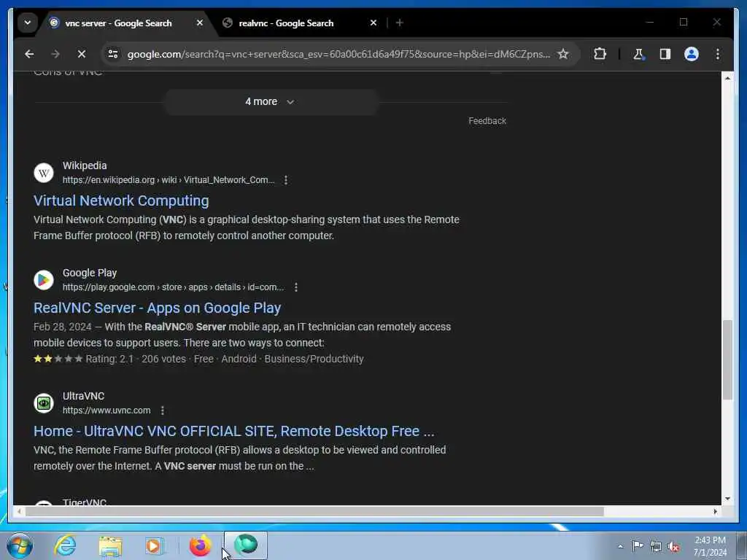Click the muted volume tray icon
The width and height of the screenshot is (747, 560).
click(x=673, y=547)
